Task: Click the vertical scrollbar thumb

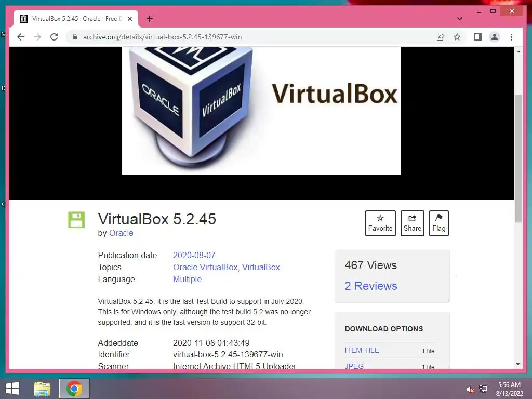Action: tap(518, 158)
